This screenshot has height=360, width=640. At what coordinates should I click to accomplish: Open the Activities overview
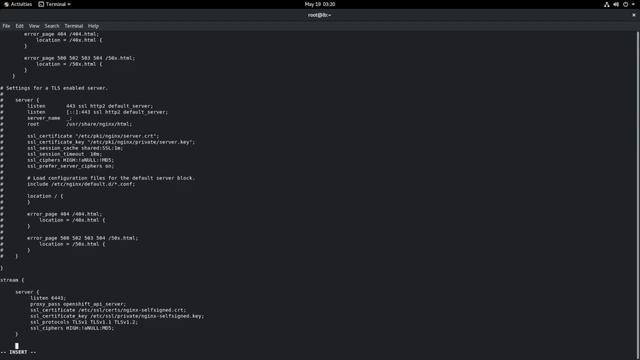pyautogui.click(x=18, y=4)
